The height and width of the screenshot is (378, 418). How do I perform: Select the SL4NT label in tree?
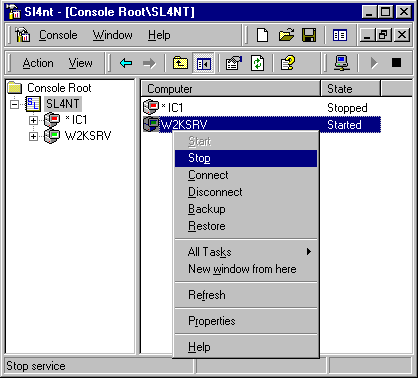click(x=63, y=104)
